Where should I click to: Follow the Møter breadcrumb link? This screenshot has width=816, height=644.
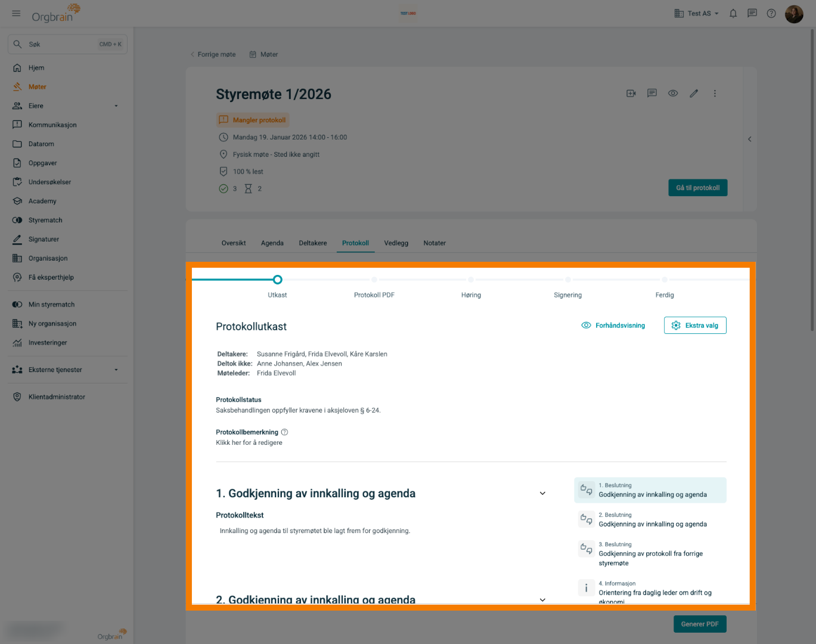pos(263,54)
